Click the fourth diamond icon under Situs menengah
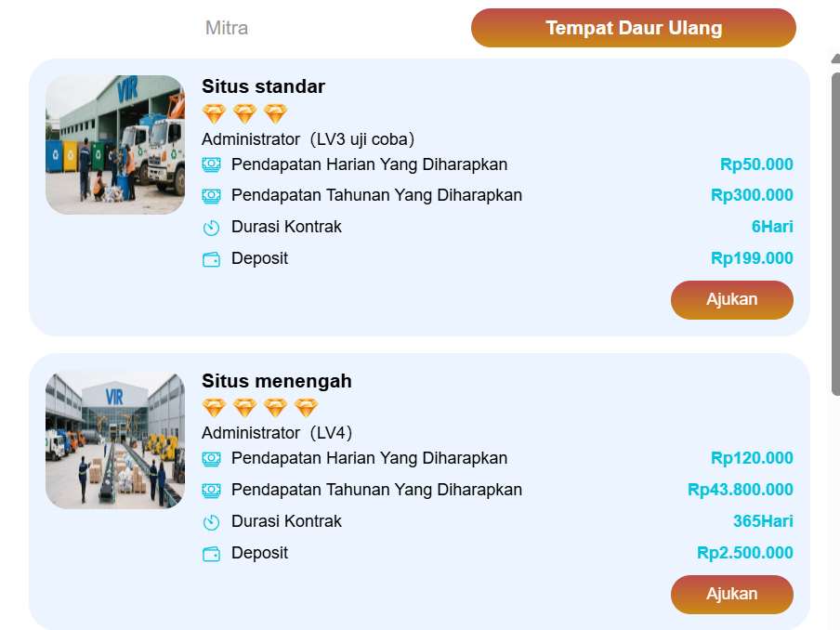 (x=305, y=407)
